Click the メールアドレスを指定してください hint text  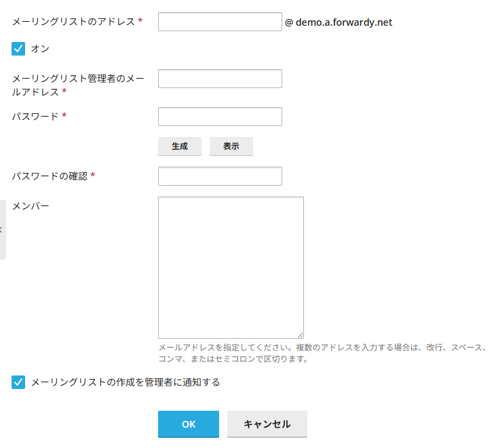coord(323,353)
